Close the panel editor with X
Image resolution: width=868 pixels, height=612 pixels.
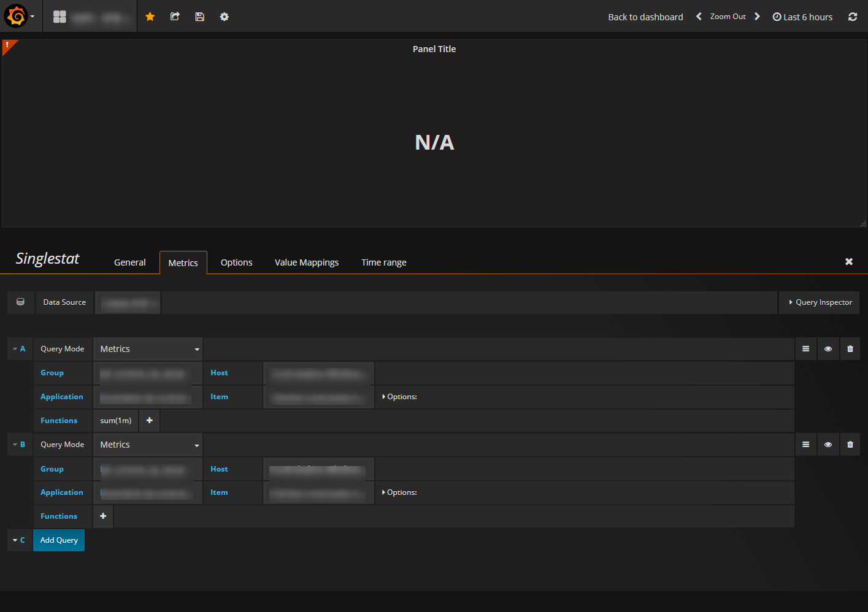(849, 262)
